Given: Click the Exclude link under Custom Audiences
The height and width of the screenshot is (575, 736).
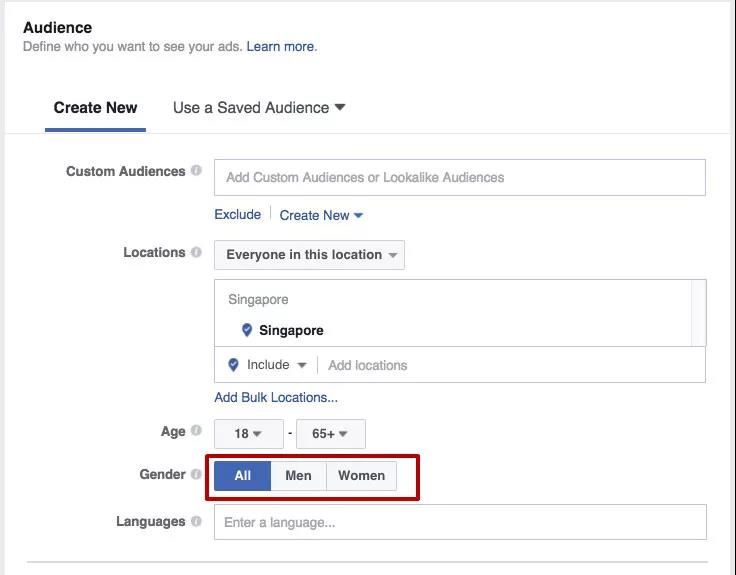Looking at the screenshot, I should 237,214.
